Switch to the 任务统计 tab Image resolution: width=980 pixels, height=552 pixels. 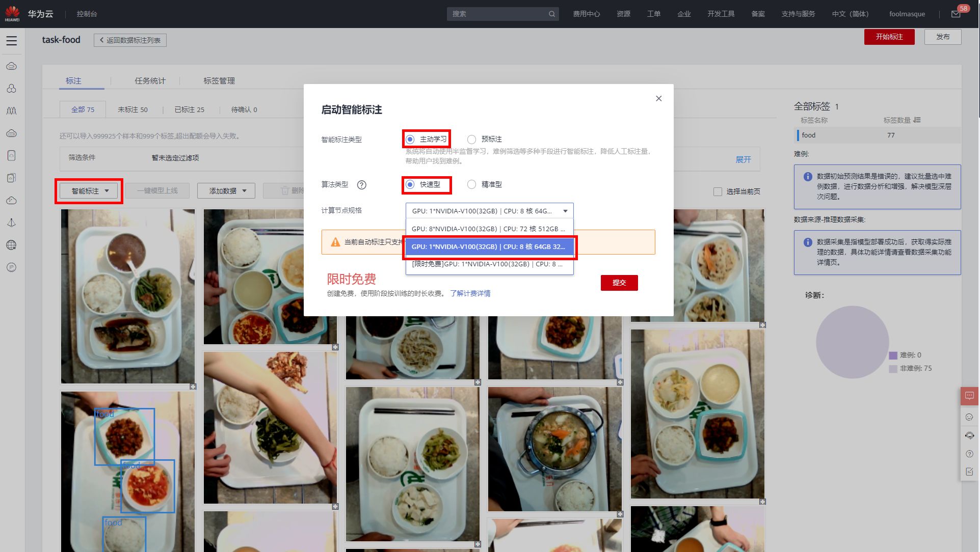[x=150, y=80]
